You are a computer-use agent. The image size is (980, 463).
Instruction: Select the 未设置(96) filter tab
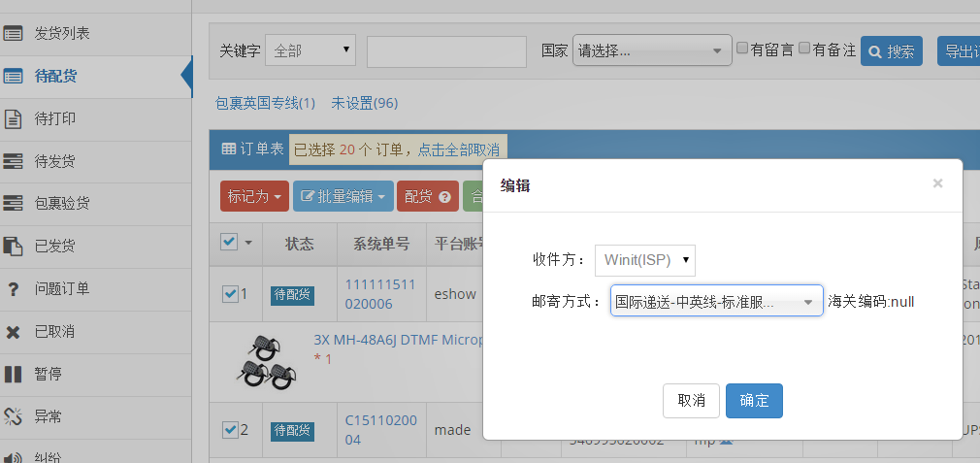coord(364,103)
